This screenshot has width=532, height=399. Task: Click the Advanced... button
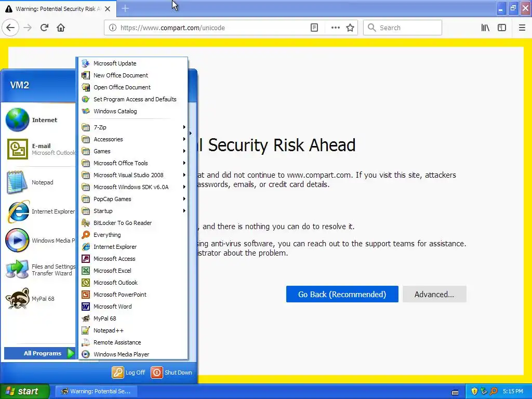pos(434,294)
